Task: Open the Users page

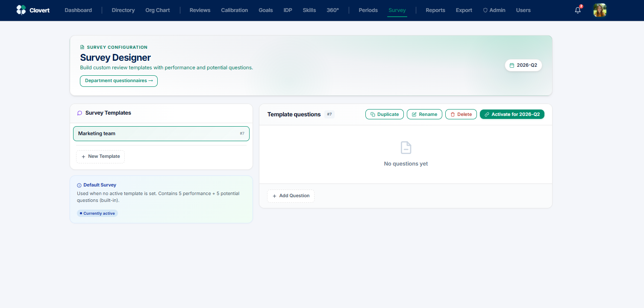Action: tap(523, 10)
